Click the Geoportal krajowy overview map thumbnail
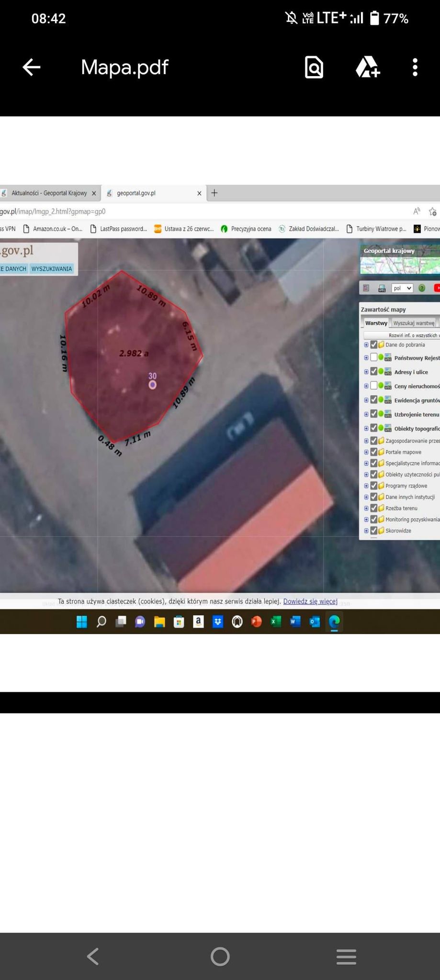This screenshot has width=440, height=980. coord(400,262)
